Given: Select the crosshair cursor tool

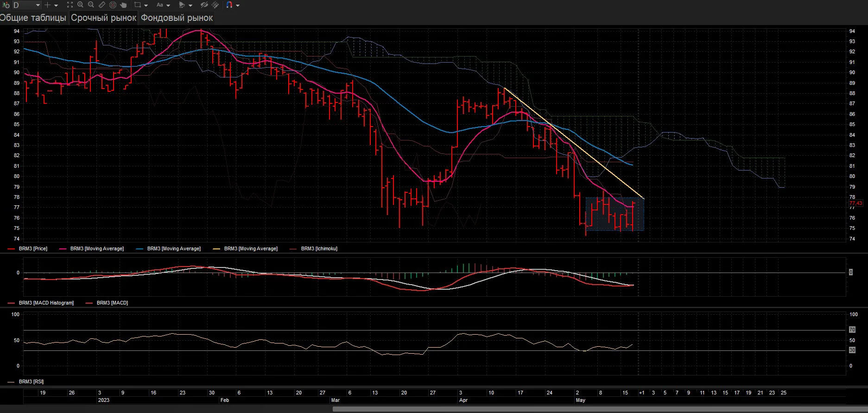Looking at the screenshot, I should click(x=47, y=5).
